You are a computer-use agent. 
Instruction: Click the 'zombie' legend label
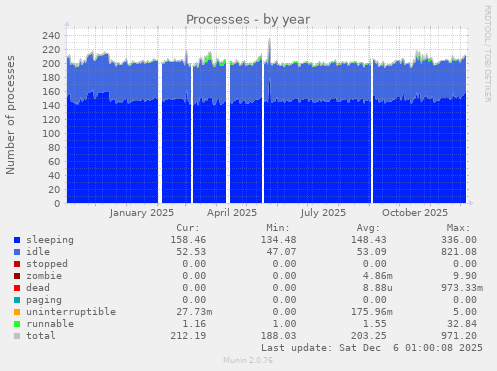(x=44, y=276)
